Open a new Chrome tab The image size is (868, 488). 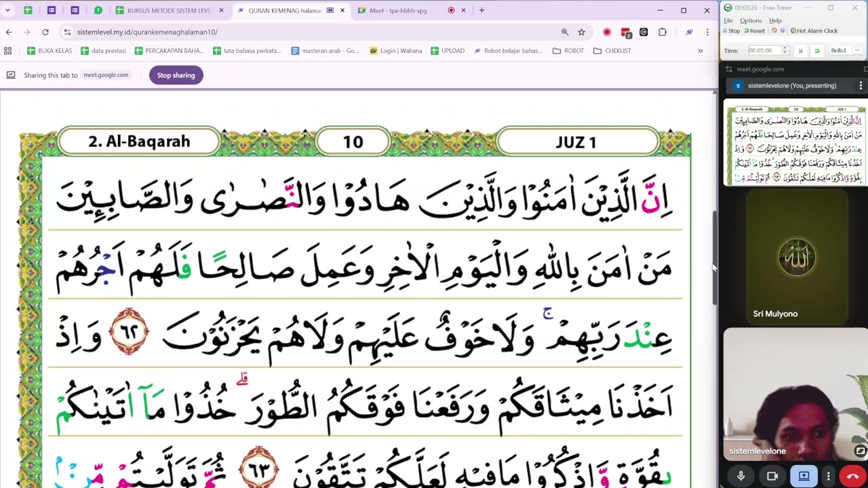click(481, 10)
